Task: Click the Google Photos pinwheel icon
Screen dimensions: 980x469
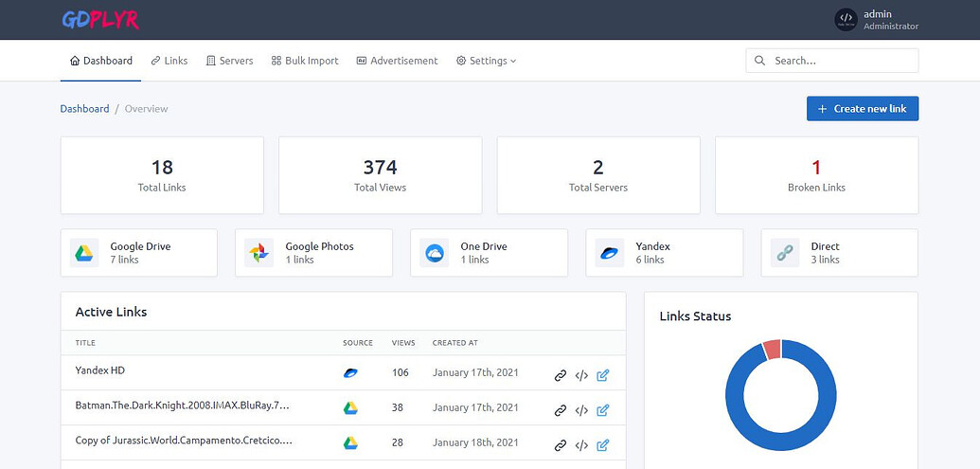Action: pos(258,253)
